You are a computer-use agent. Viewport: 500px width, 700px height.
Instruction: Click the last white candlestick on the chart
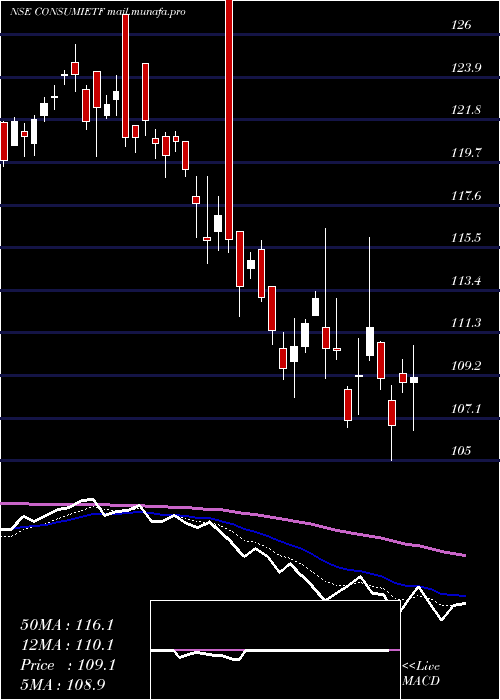click(x=414, y=380)
